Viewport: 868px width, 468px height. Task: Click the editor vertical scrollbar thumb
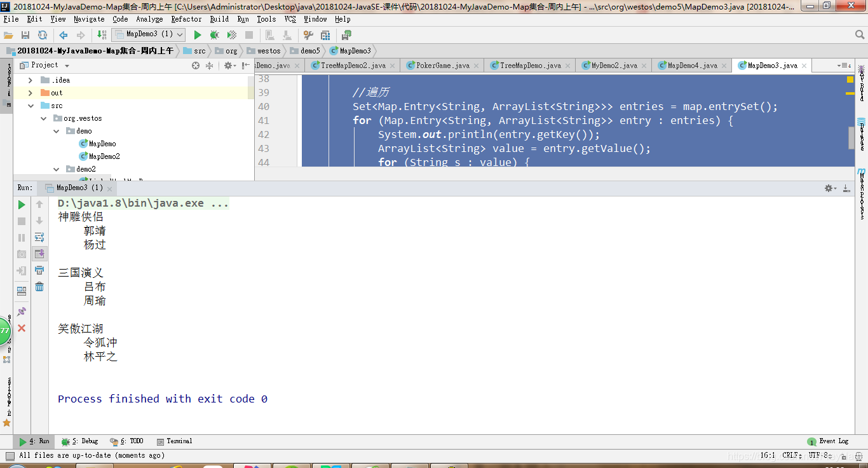coord(851,138)
